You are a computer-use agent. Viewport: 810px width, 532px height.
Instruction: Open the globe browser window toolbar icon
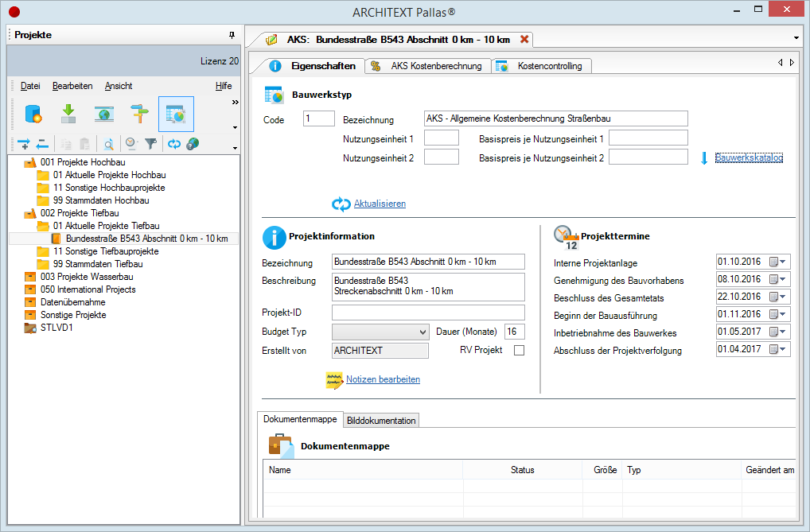click(103, 114)
